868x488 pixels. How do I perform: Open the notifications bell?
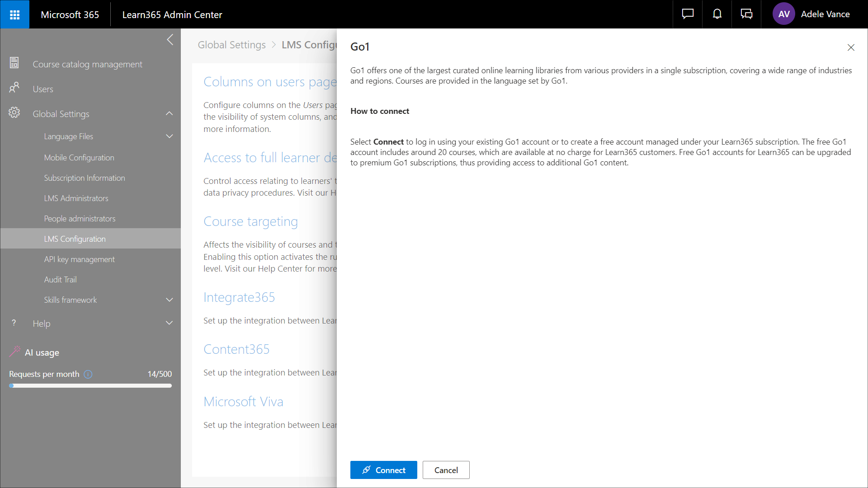[717, 14]
